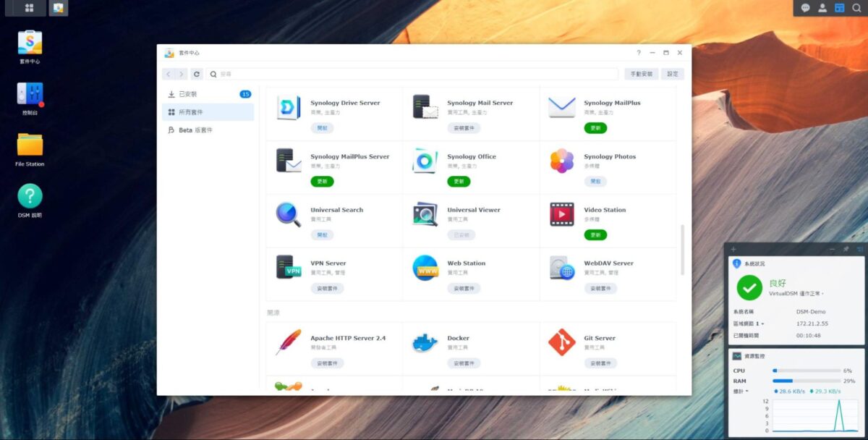Update Synology MailPlus Server
This screenshot has width=868, height=440.
click(x=322, y=182)
